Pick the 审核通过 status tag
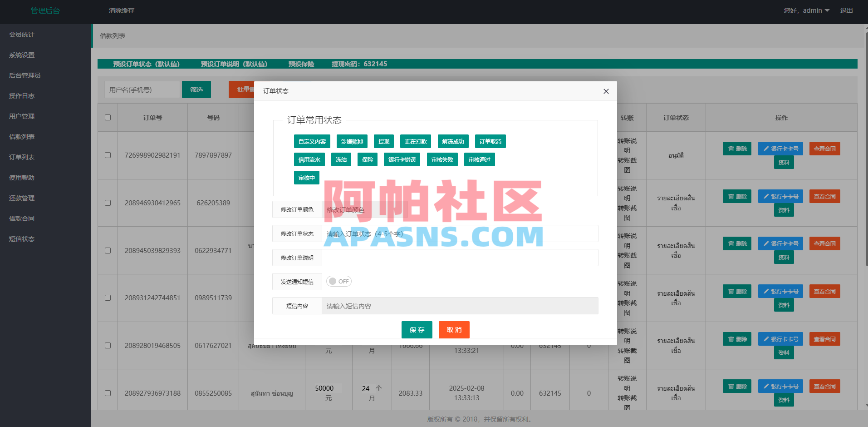The width and height of the screenshot is (868, 427). [x=479, y=159]
